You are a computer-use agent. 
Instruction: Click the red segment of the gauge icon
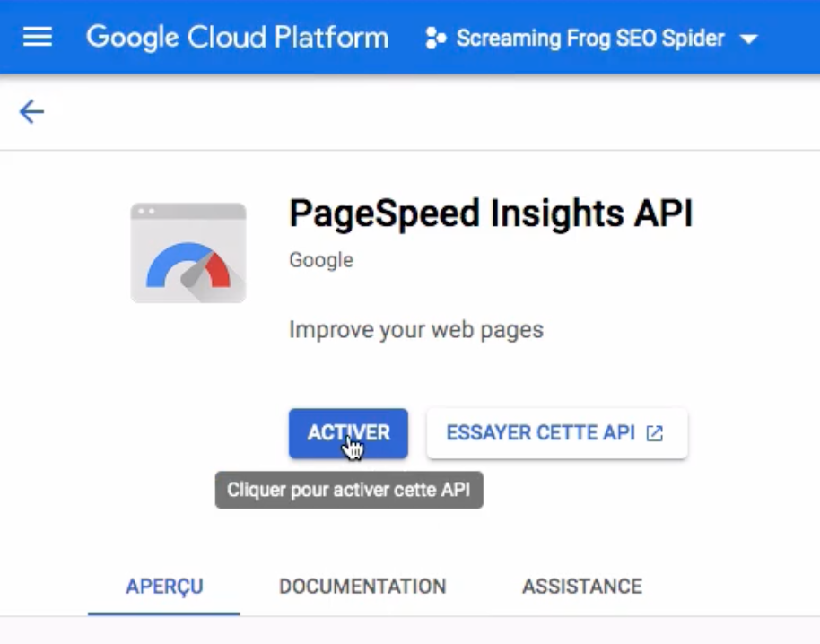click(220, 271)
